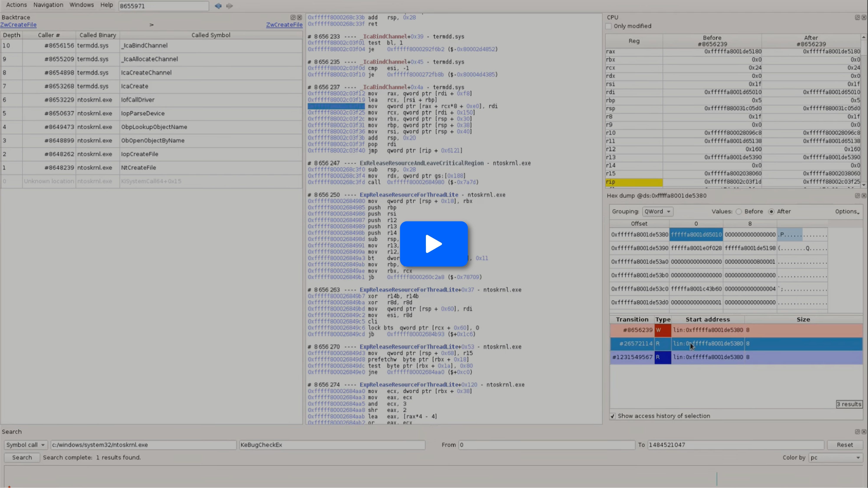Open the Symbol call search type dropdown

tap(26, 445)
